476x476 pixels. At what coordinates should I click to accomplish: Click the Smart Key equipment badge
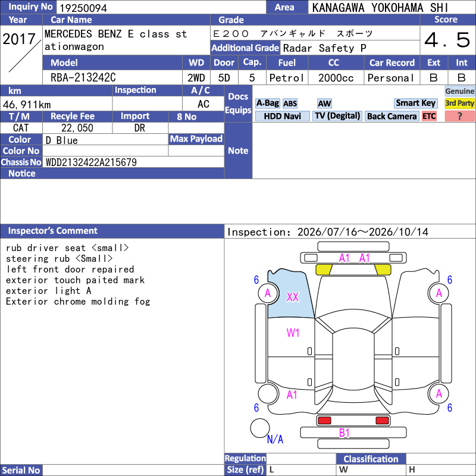[x=415, y=103]
